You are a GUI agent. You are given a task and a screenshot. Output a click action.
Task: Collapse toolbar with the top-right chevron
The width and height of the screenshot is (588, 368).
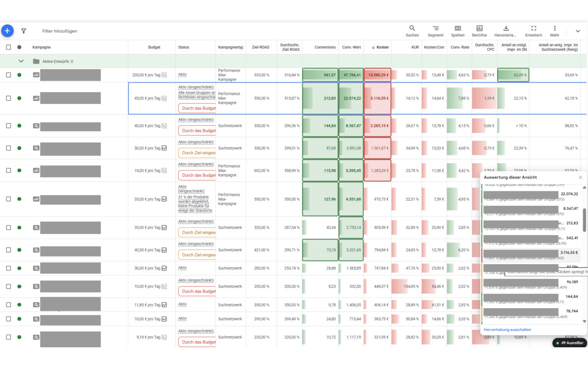[578, 31]
